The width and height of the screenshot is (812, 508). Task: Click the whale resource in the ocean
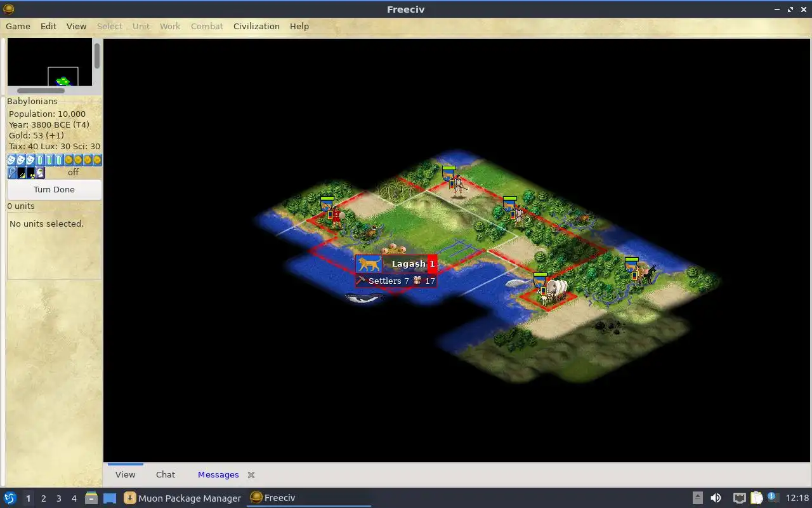tap(363, 298)
